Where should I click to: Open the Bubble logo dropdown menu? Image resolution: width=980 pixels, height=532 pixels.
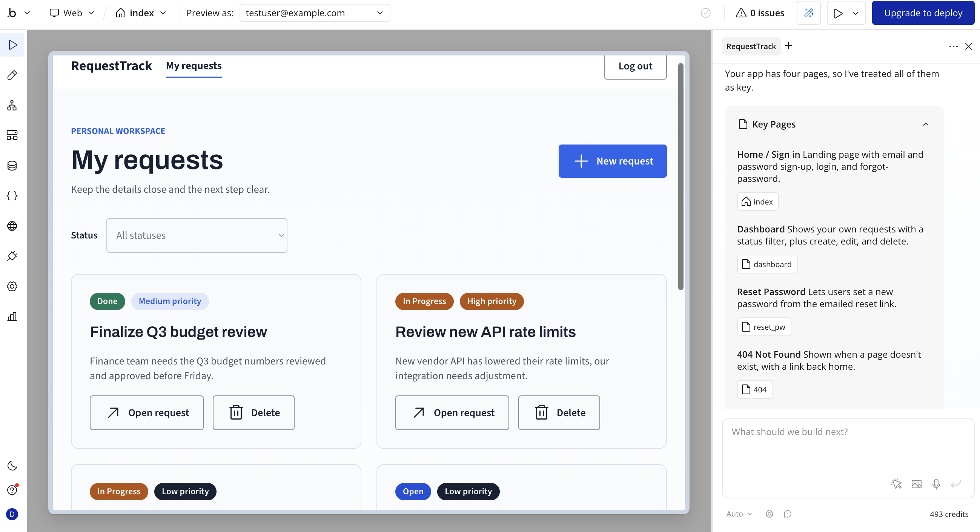pyautogui.click(x=19, y=13)
